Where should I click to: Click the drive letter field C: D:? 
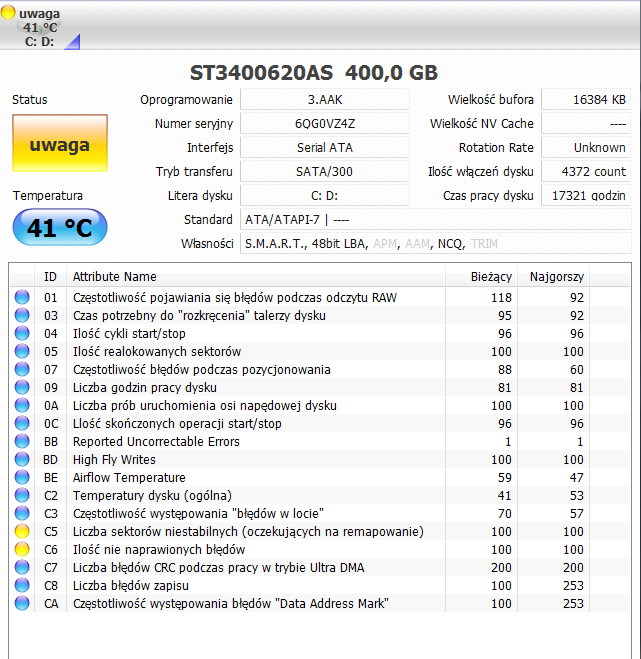(324, 195)
